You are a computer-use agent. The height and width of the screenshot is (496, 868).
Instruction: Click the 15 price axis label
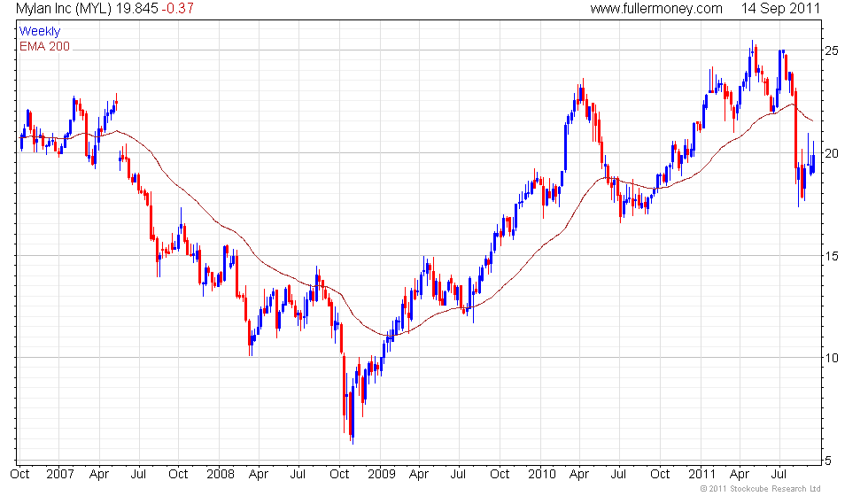click(832, 256)
